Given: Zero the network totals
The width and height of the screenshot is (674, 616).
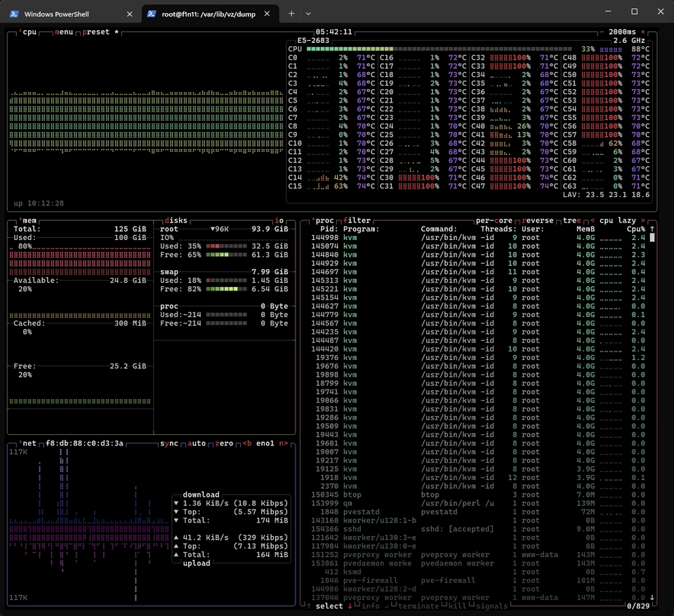Looking at the screenshot, I should click(x=224, y=443).
